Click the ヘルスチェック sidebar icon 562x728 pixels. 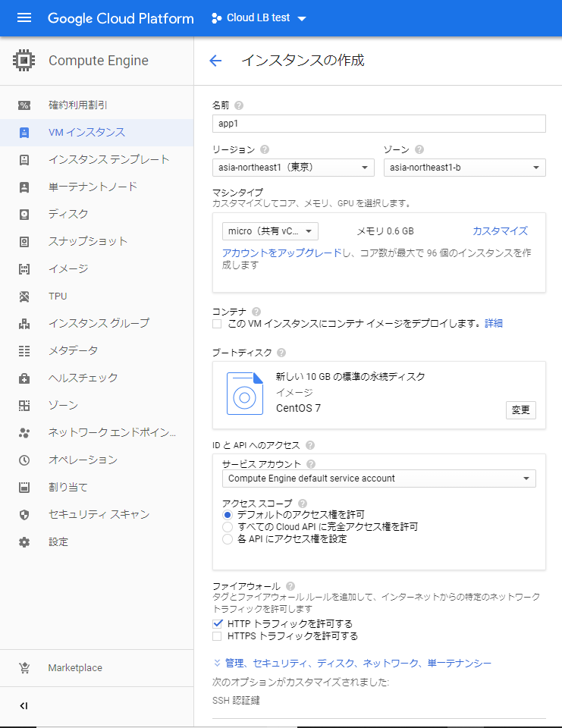(24, 378)
